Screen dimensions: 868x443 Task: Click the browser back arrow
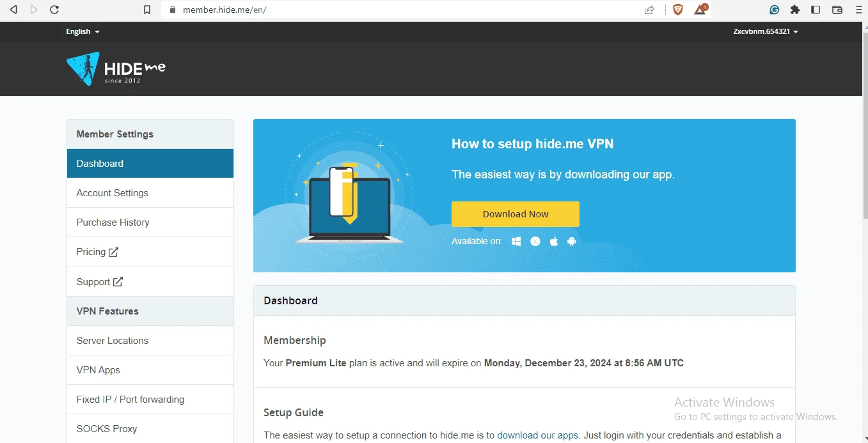[x=13, y=10]
